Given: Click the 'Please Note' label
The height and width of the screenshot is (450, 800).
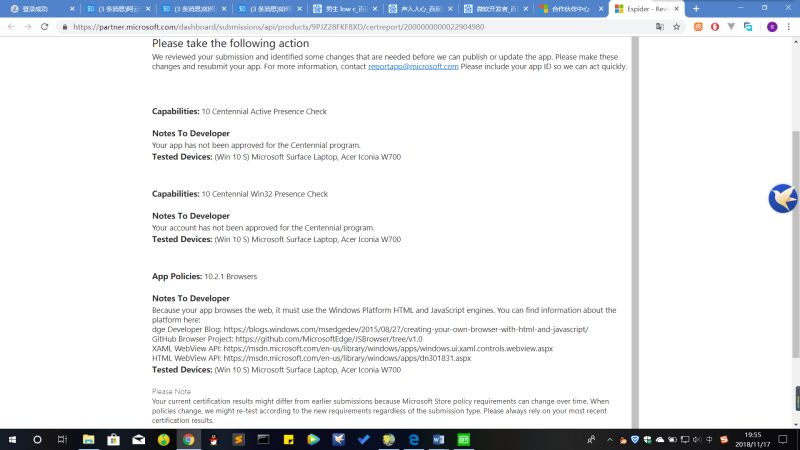Looking at the screenshot, I should pos(171,391).
